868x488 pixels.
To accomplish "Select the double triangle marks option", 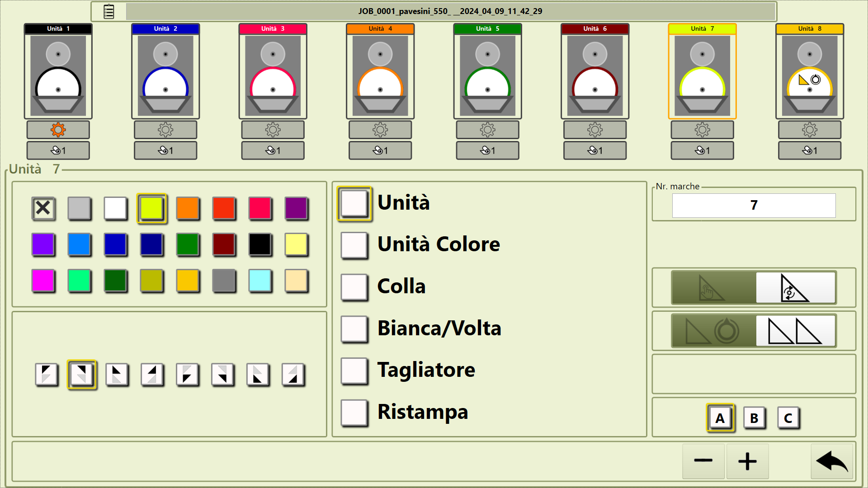I will pos(795,331).
